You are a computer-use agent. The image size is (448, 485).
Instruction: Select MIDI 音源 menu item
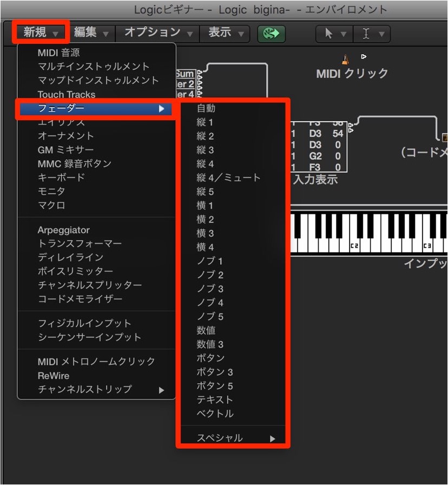point(96,53)
